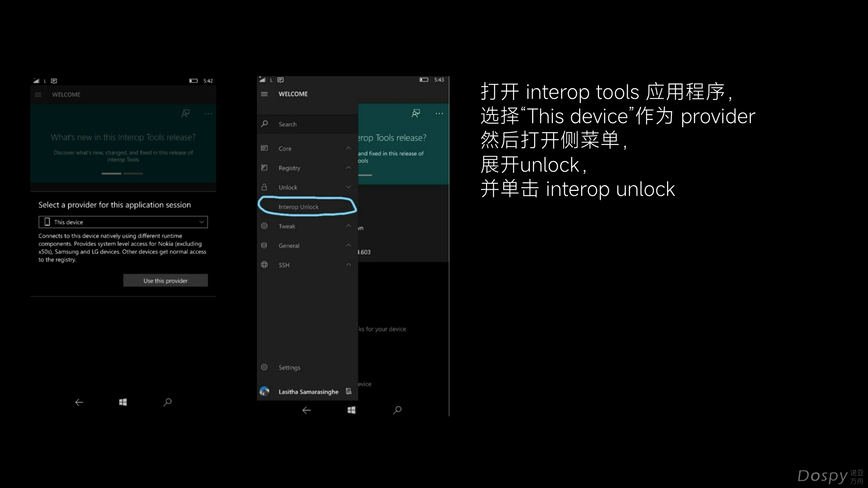Click the icon beside the account name
The height and width of the screenshot is (488, 868).
pyautogui.click(x=348, y=392)
